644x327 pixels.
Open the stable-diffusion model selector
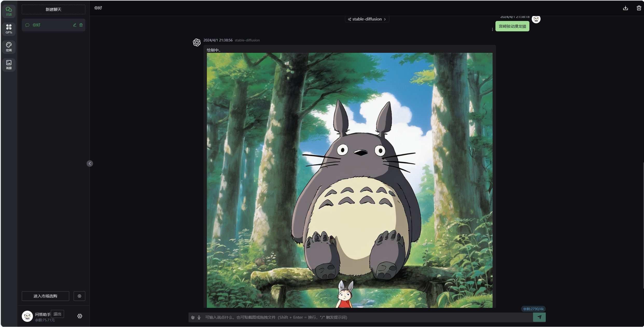tap(367, 19)
